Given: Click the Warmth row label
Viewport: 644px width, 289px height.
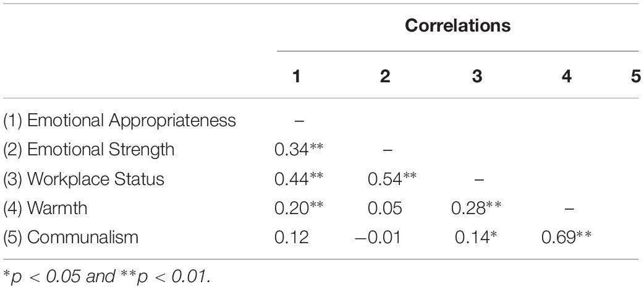Looking at the screenshot, I should [45, 208].
